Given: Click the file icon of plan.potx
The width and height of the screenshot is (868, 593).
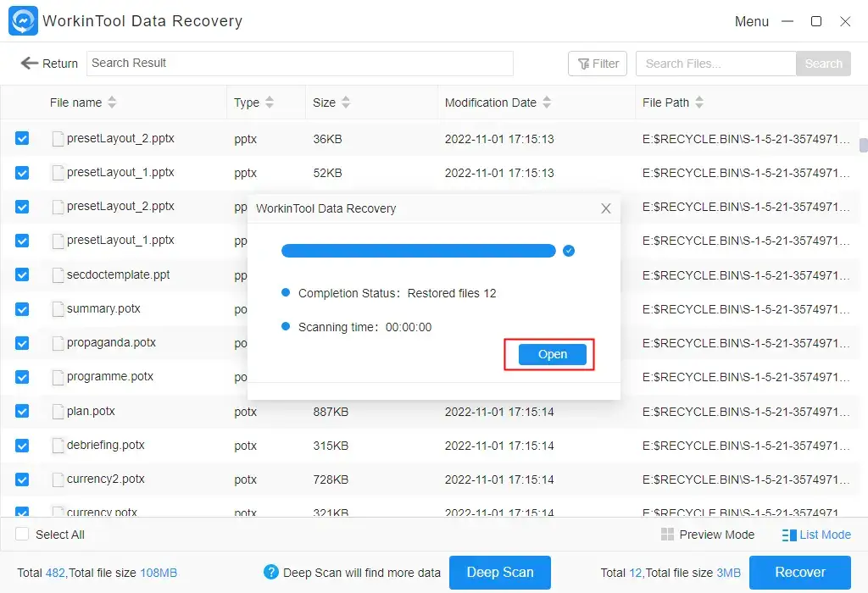Looking at the screenshot, I should tap(58, 412).
